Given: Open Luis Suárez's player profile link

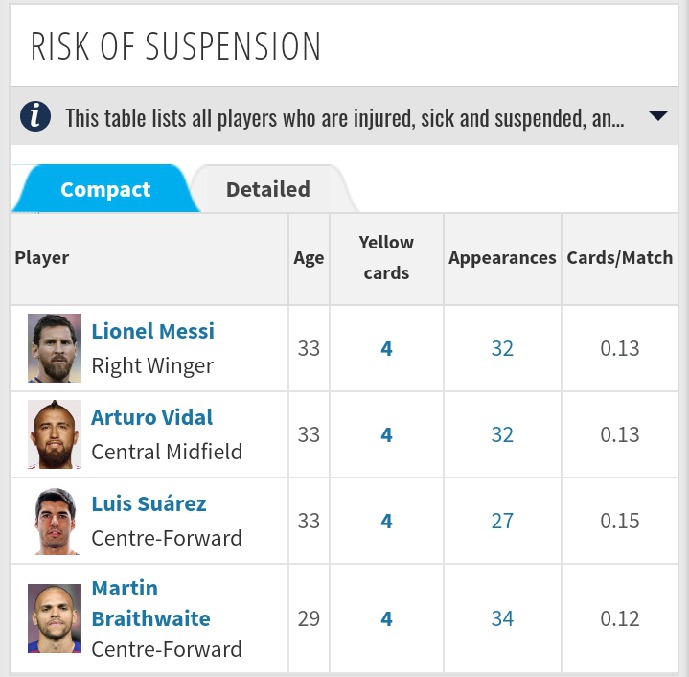Looking at the screenshot, I should coord(149,503).
